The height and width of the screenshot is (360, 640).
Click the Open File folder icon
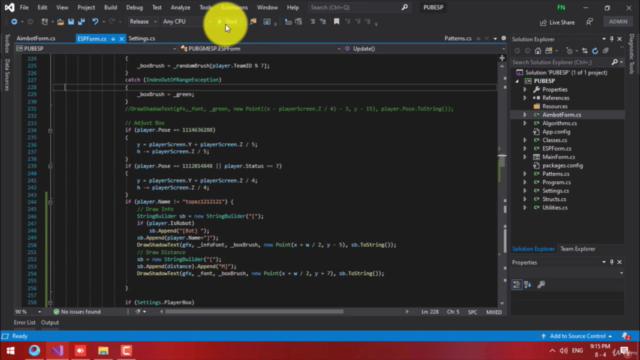[60, 22]
